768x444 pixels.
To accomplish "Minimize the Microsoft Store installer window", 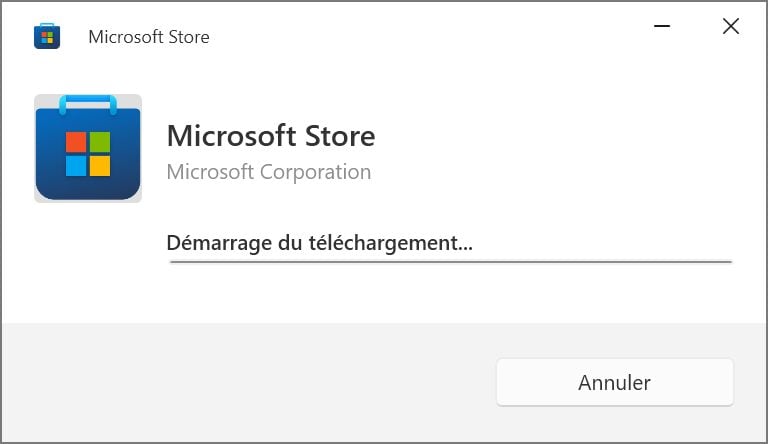I will (661, 27).
